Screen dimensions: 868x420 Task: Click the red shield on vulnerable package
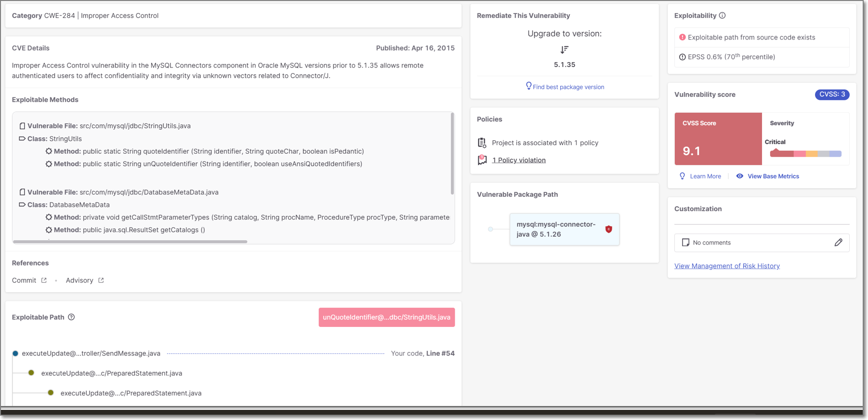tap(608, 229)
